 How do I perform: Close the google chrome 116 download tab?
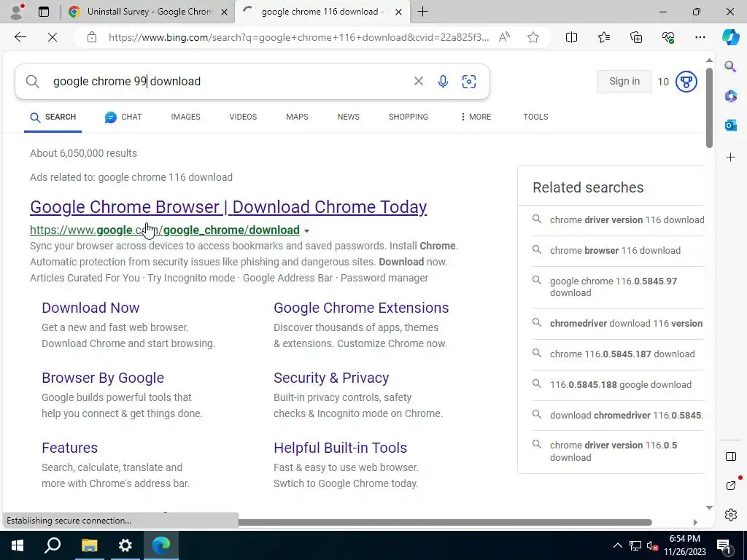399,12
